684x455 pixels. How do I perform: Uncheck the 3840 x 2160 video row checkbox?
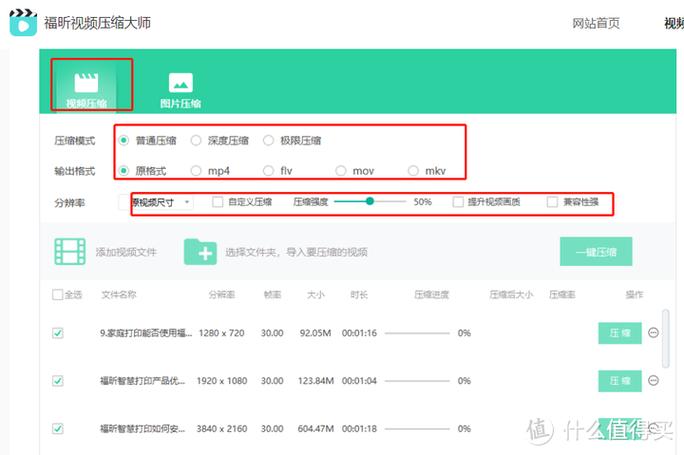click(58, 428)
